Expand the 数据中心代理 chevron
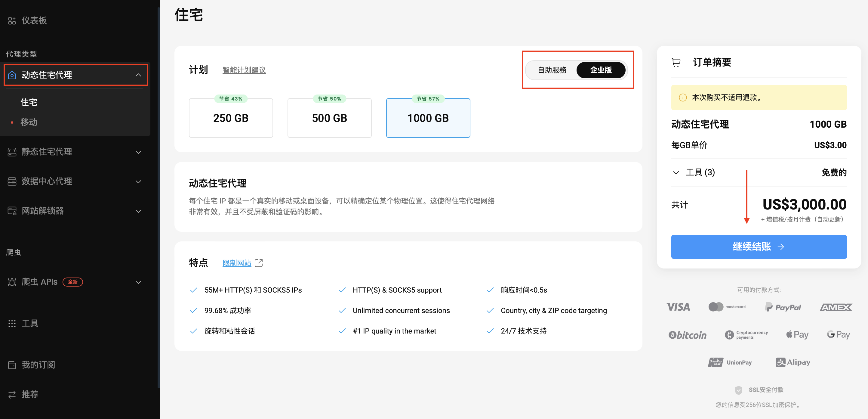Image resolution: width=868 pixels, height=419 pixels. [138, 182]
